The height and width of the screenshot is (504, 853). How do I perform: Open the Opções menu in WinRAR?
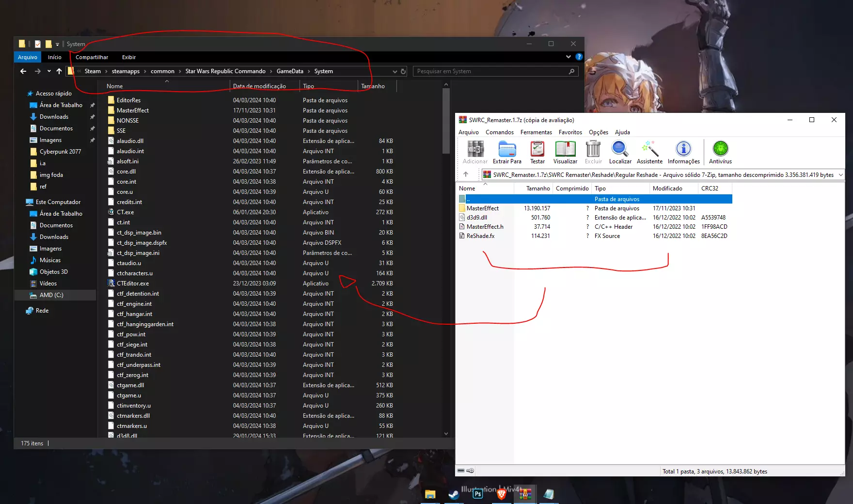[x=599, y=132]
